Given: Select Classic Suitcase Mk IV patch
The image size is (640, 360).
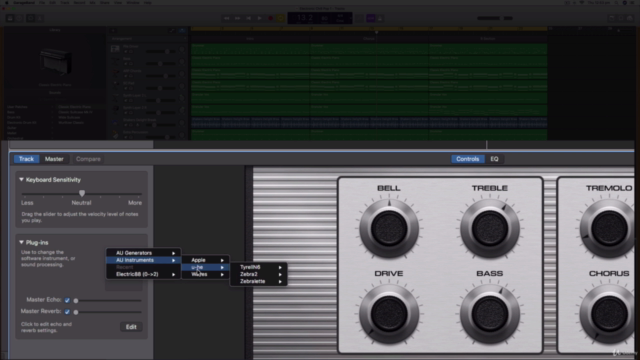Looking at the screenshot, I should tap(76, 112).
